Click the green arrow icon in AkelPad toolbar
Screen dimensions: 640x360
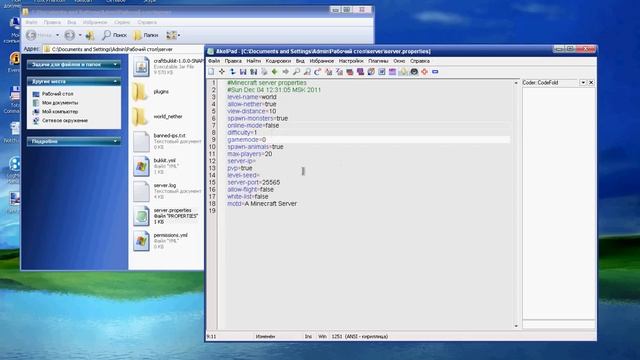(275, 71)
